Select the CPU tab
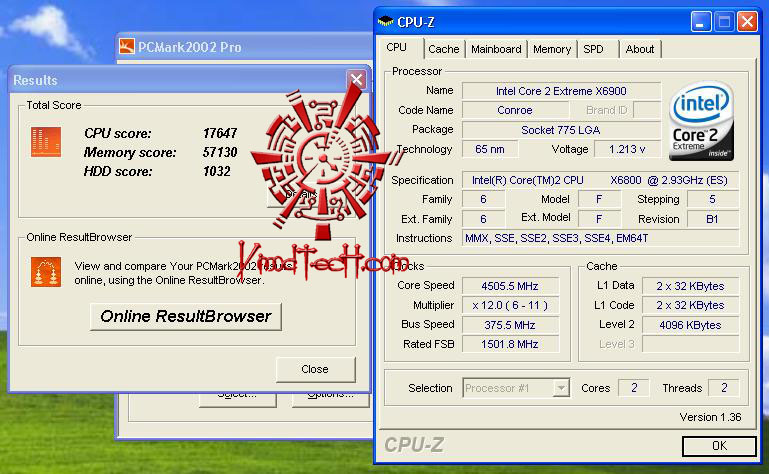769x474 pixels. [396, 48]
